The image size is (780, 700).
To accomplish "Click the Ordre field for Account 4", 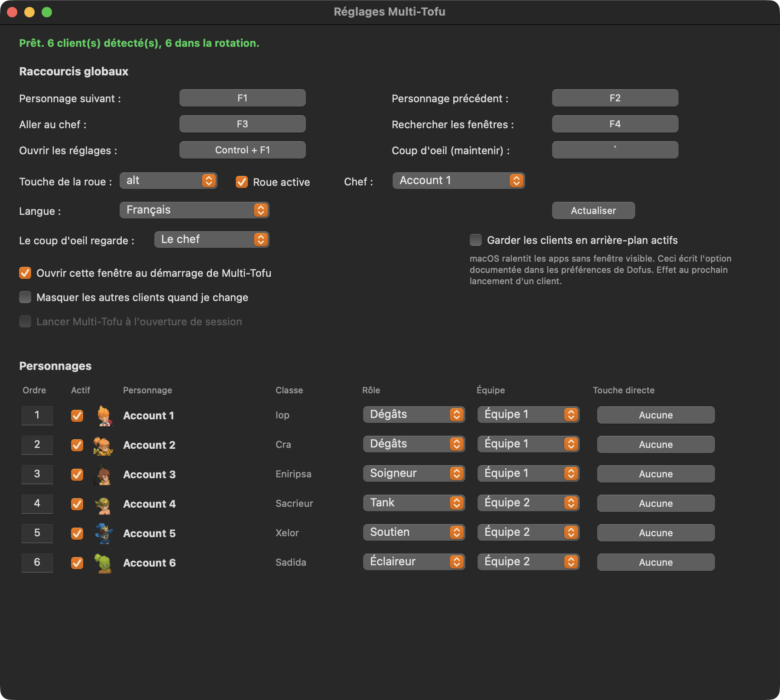I will point(37,504).
